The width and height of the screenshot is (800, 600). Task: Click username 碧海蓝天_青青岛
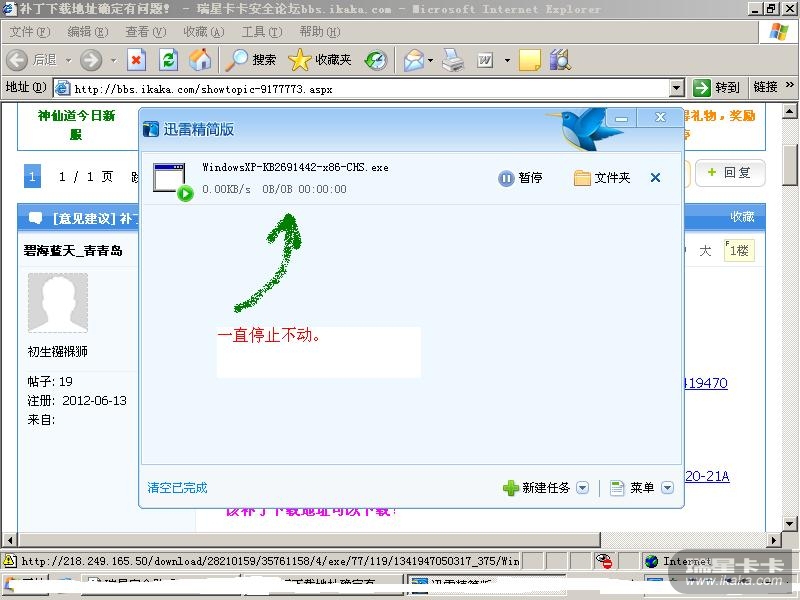pos(73,251)
